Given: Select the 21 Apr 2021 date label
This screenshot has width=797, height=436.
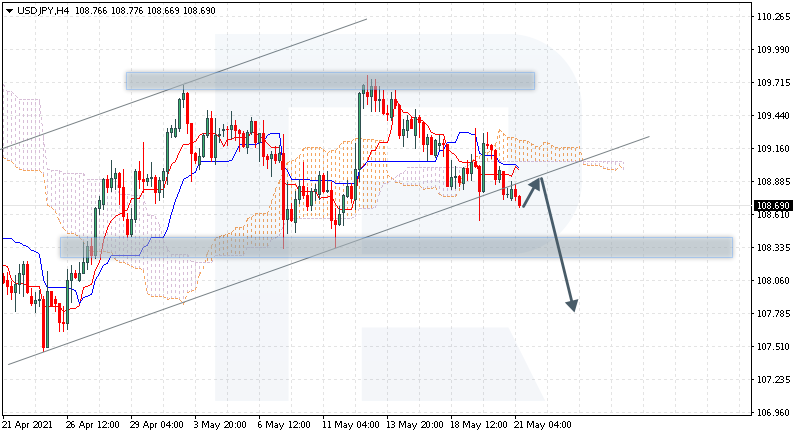Looking at the screenshot, I should tap(27, 425).
